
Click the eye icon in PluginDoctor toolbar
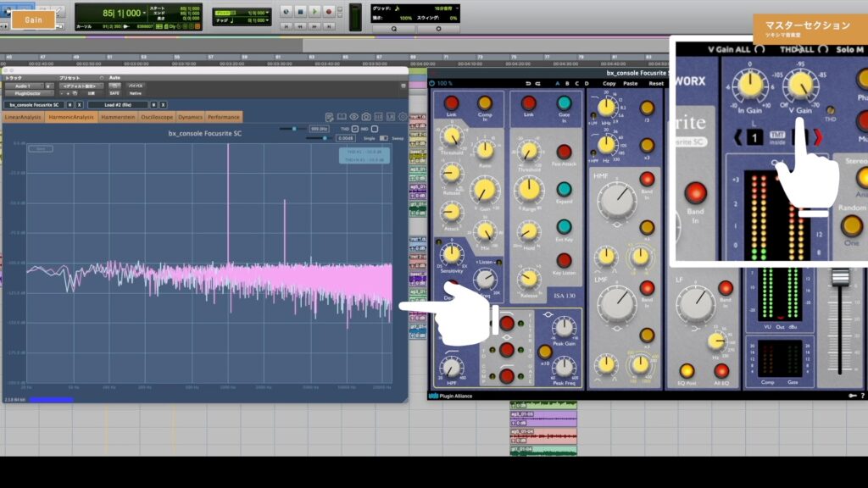click(x=353, y=117)
